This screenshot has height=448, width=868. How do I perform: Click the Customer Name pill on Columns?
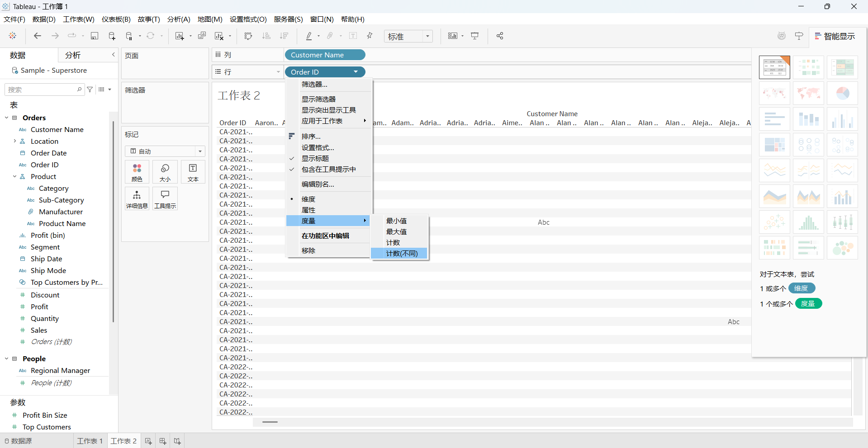[x=325, y=55]
